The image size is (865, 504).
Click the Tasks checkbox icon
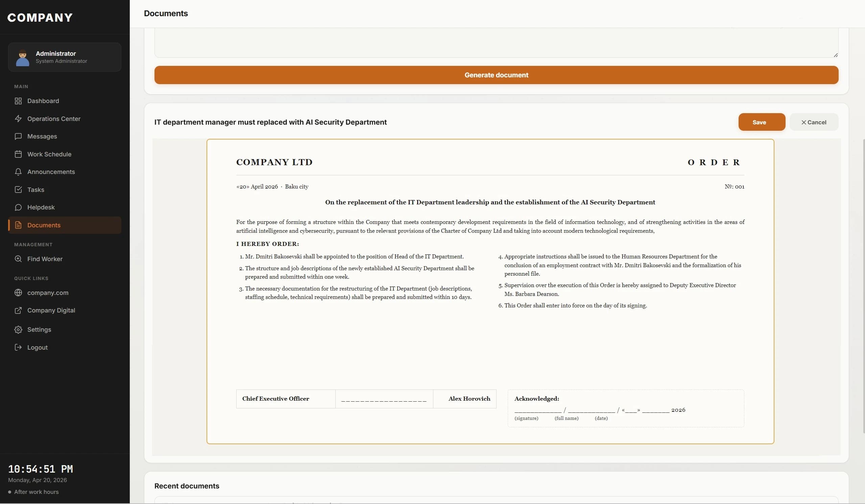point(18,190)
